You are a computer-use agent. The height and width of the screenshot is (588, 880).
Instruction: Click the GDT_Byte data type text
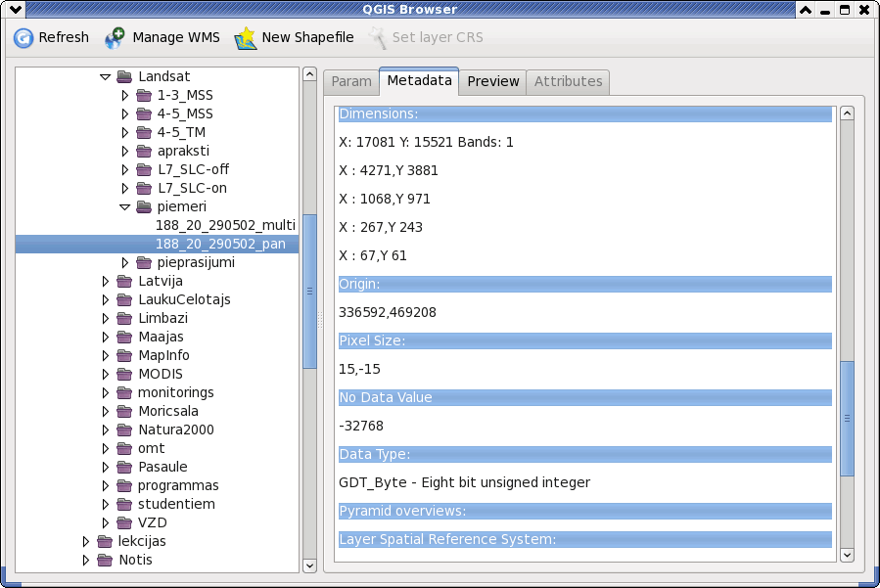click(464, 482)
